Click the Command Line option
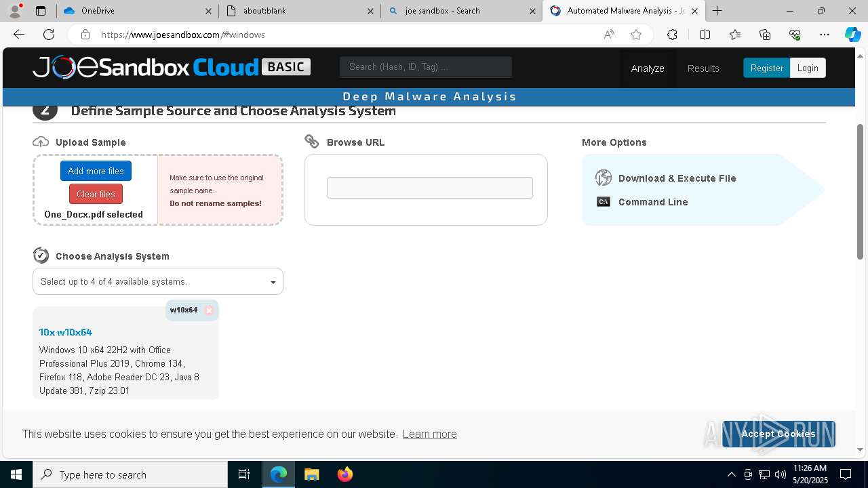 click(653, 202)
